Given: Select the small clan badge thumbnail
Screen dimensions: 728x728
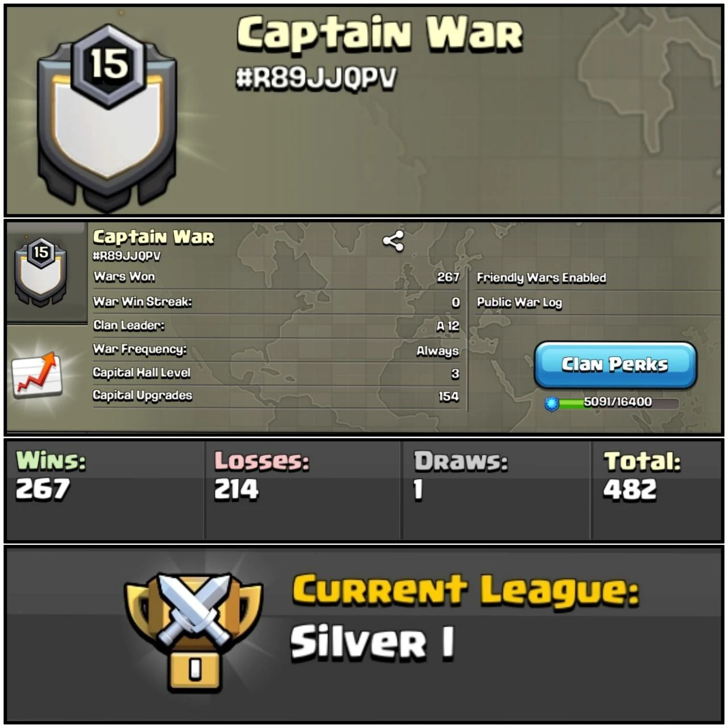Looking at the screenshot, I should point(41,271).
